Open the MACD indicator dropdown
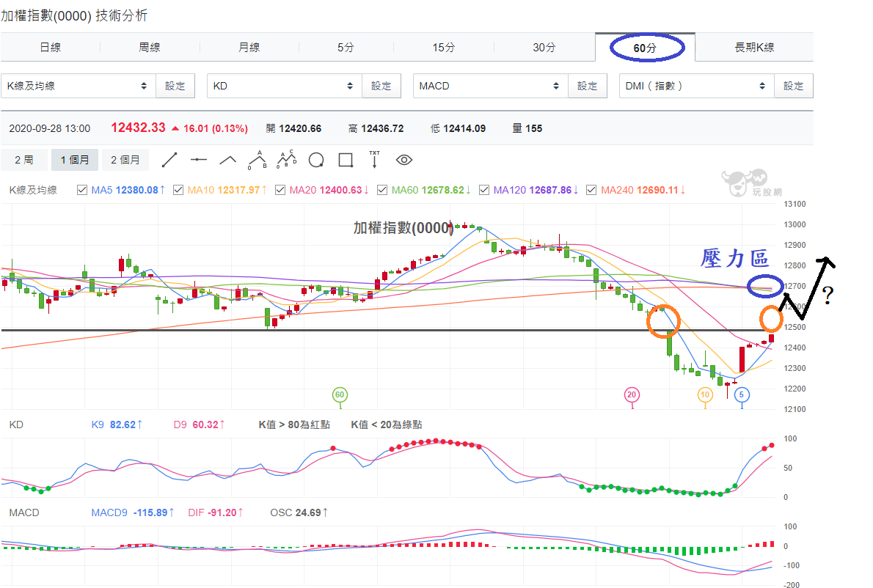The height and width of the screenshot is (588, 873). (490, 86)
